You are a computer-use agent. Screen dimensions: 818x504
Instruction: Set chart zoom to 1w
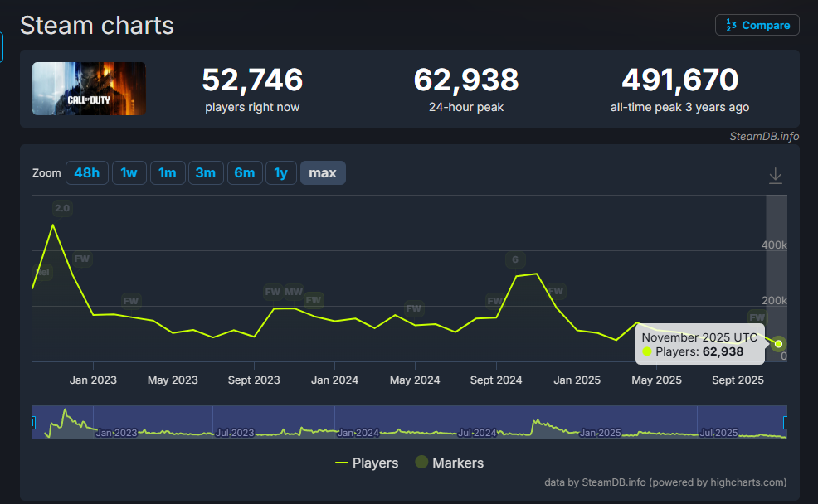click(129, 172)
